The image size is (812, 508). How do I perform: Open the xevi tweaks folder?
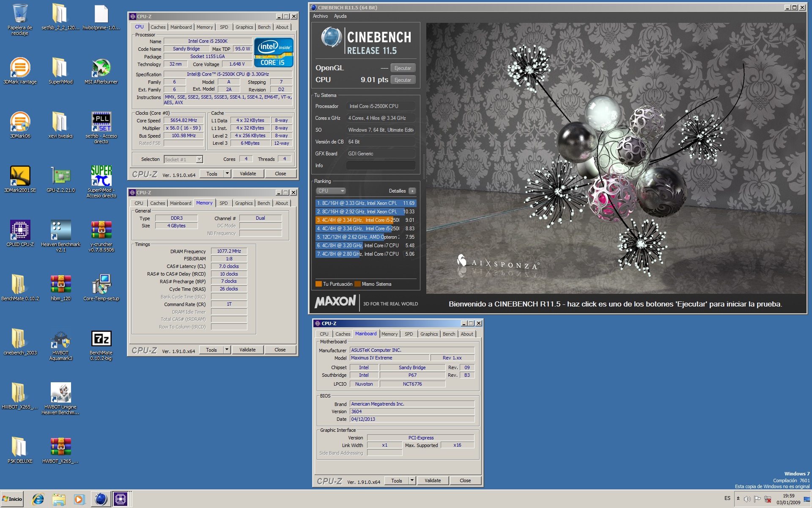[x=60, y=125]
